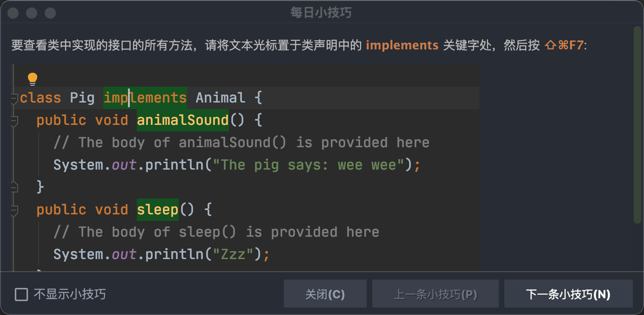The image size is (644, 315).
Task: Click the ⇧⌘F7 shortcut in description
Action: coord(563,45)
